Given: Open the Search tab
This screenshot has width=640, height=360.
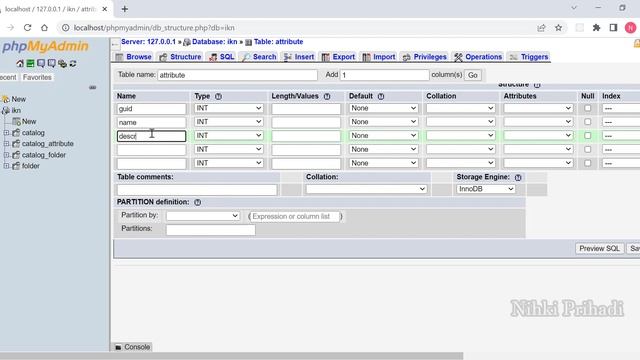Looking at the screenshot, I should click(x=259, y=57).
